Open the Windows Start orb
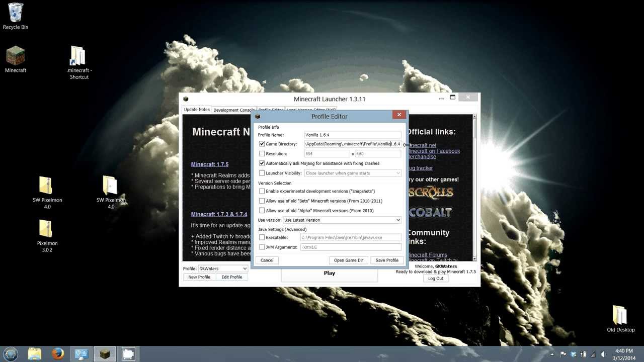This screenshot has width=644, height=362. [x=11, y=354]
